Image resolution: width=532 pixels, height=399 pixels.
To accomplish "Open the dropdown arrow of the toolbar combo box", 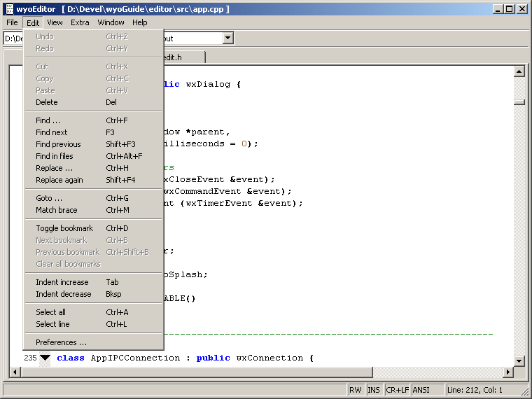I will click(x=228, y=38).
